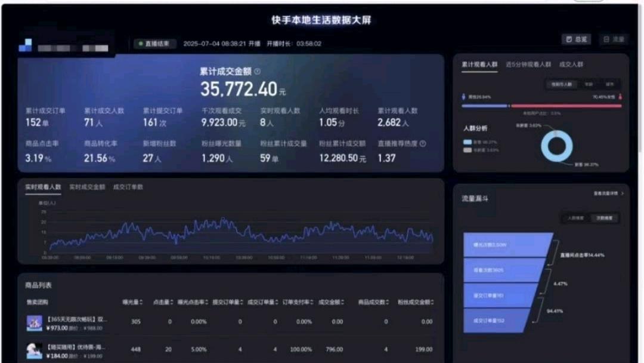The image size is (644, 363).
Task: Click 累计成交人数 value 71
Action: (89, 122)
